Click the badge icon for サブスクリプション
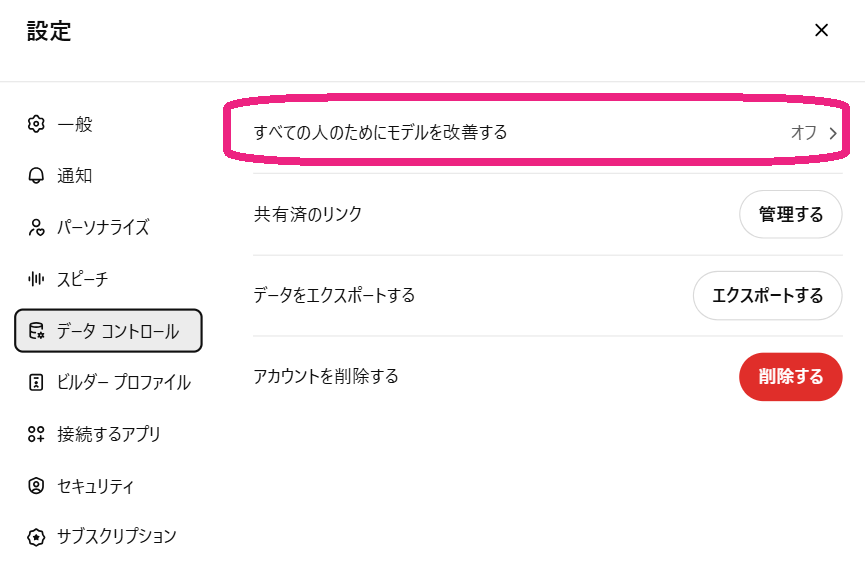The width and height of the screenshot is (865, 575). click(36, 537)
